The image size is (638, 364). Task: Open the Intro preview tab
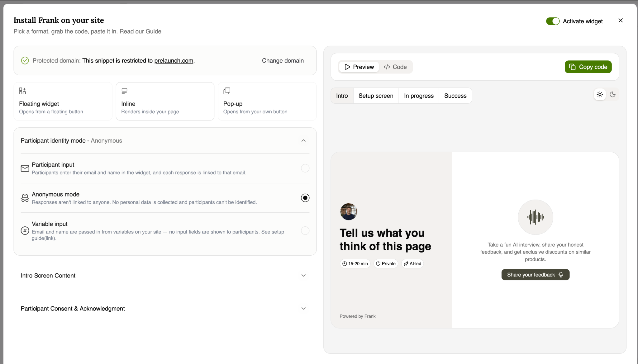click(342, 96)
